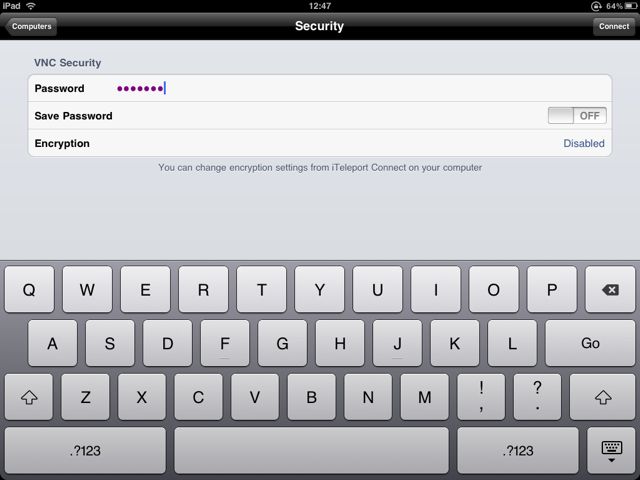Viewport: 640px width, 480px height.
Task: Tap the rotation lock icon in status bar
Action: pyautogui.click(x=596, y=6)
